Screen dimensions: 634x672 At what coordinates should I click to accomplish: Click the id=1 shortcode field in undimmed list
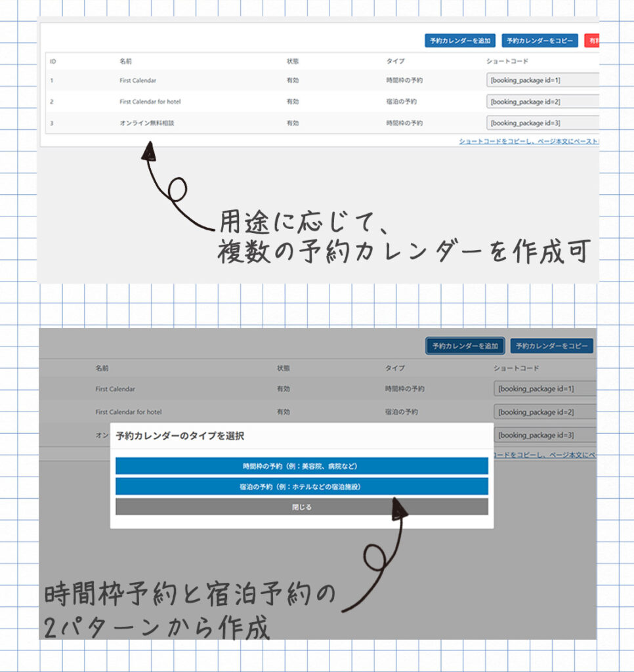pos(542,81)
